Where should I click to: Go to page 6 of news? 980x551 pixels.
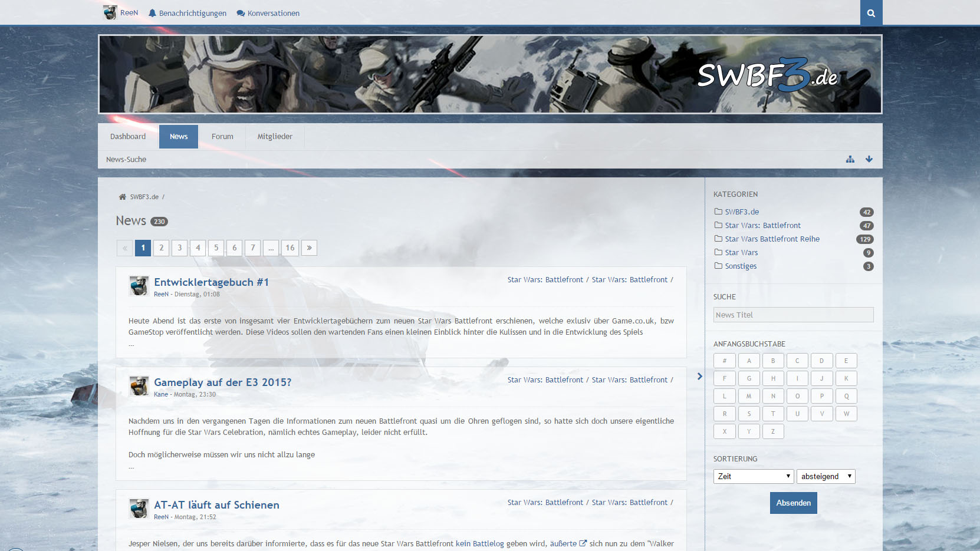[x=235, y=248]
